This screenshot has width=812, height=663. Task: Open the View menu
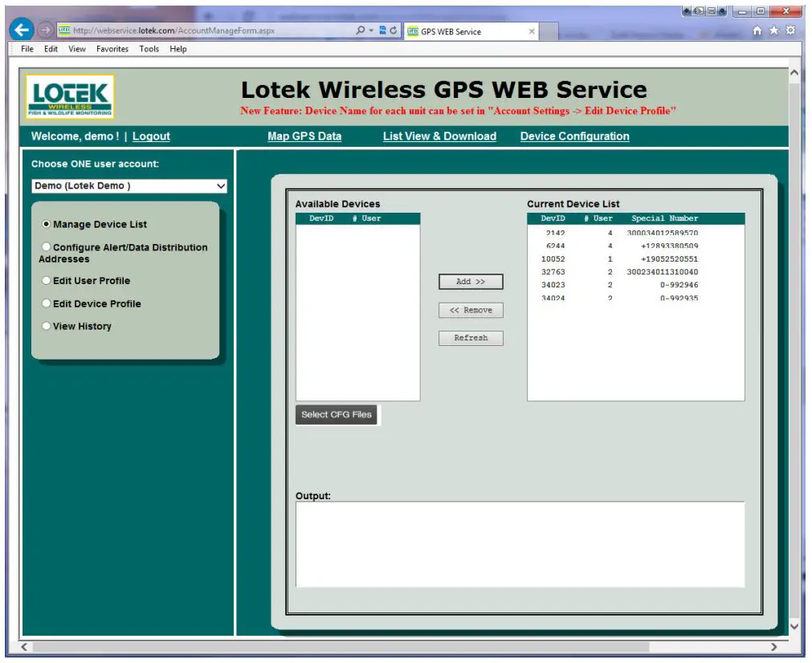click(76, 49)
